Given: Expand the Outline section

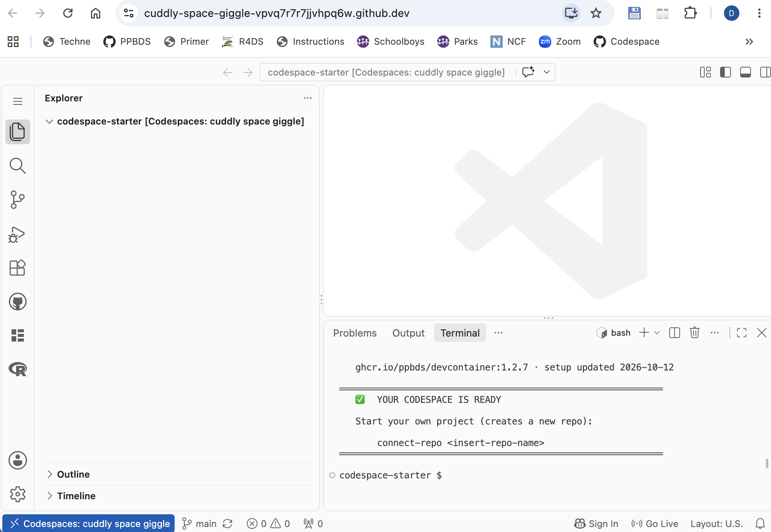Looking at the screenshot, I should point(49,474).
